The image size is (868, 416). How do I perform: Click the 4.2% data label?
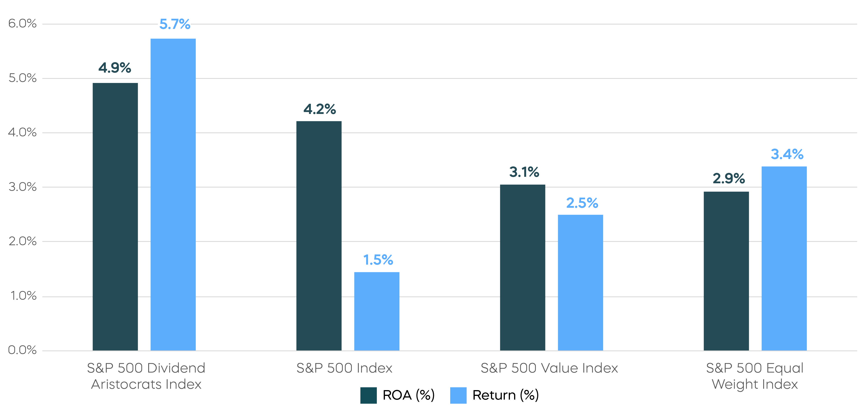click(319, 109)
